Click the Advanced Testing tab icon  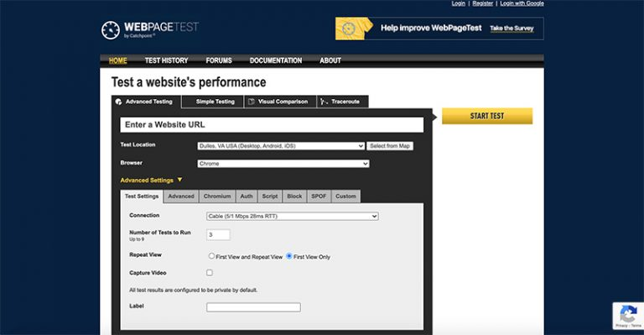(119, 102)
